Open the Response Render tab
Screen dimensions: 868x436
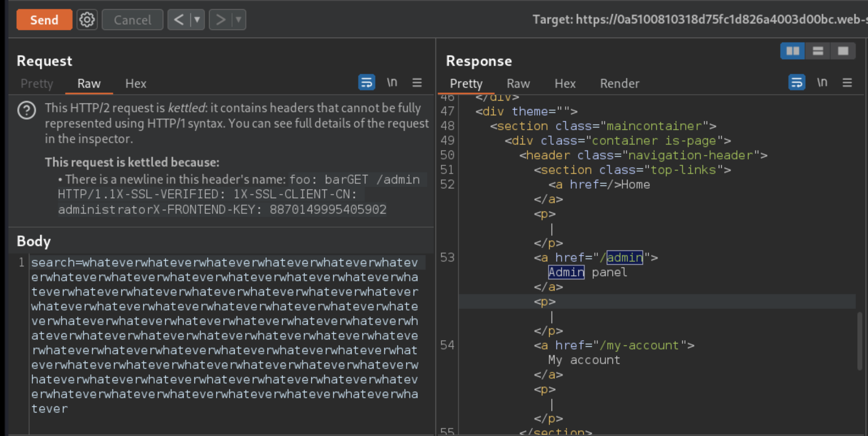pos(620,83)
